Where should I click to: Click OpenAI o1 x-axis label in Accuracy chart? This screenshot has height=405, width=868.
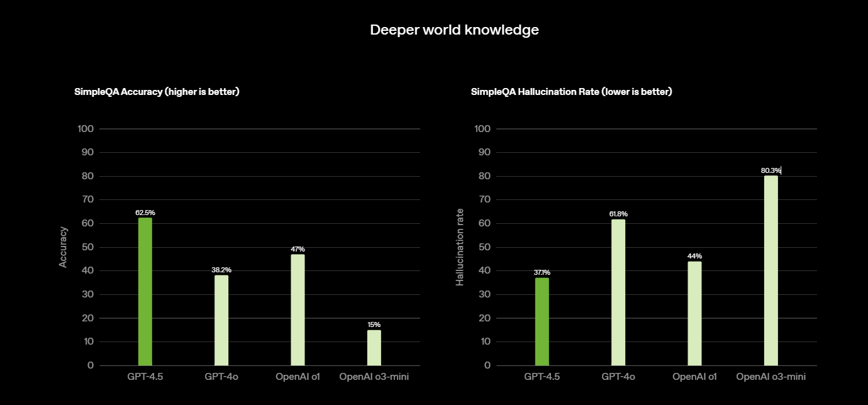pos(298,377)
